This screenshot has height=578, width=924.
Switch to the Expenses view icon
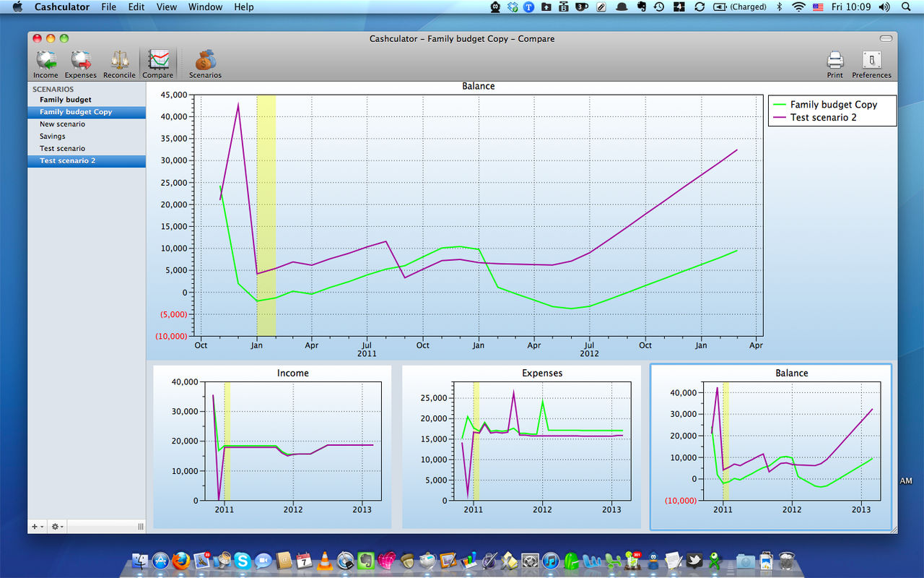click(x=81, y=64)
